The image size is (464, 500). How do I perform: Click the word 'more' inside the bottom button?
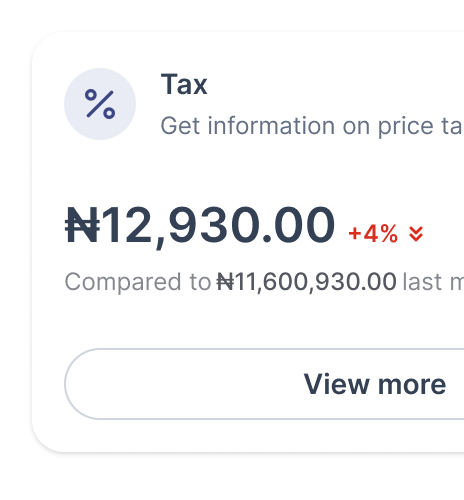(412, 385)
